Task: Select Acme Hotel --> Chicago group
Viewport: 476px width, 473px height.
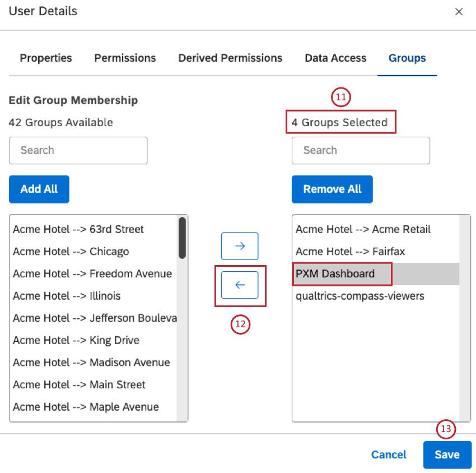Action: point(71,251)
